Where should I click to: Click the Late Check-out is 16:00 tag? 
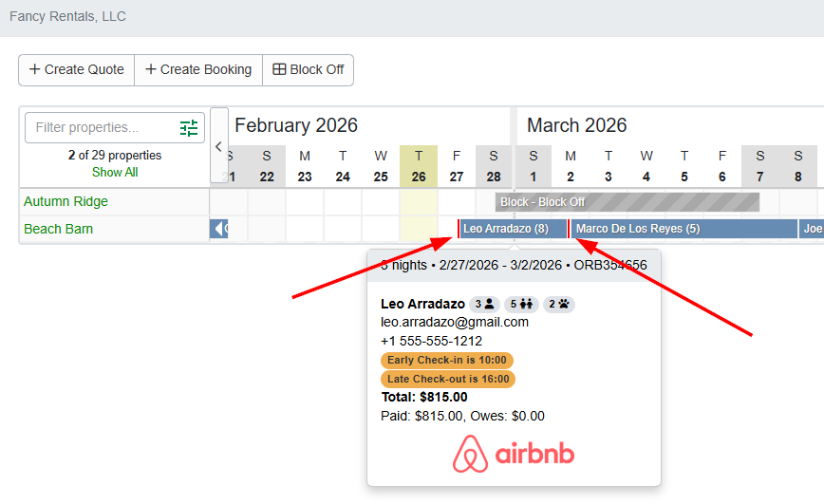[x=448, y=380]
